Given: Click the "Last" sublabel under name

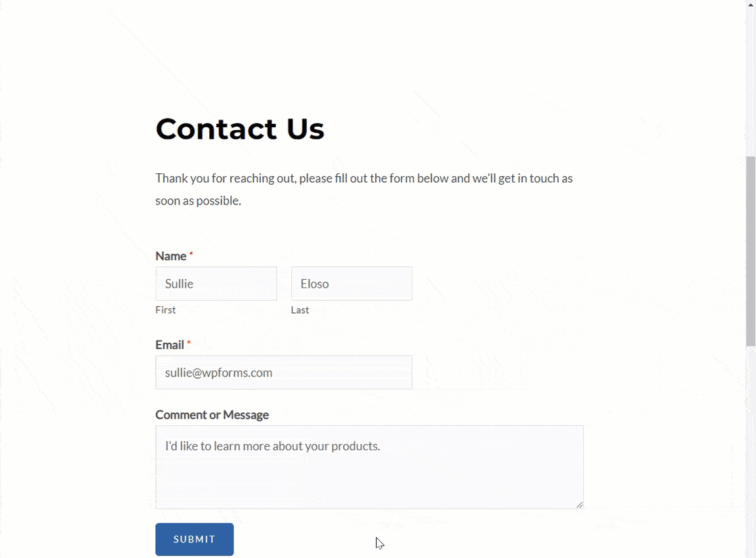Looking at the screenshot, I should pyautogui.click(x=300, y=310).
